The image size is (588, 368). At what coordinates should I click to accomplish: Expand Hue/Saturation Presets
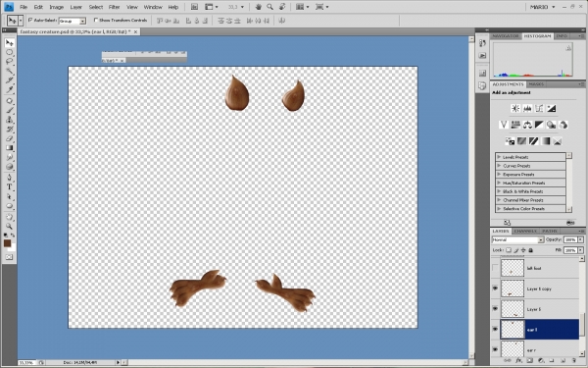[499, 183]
